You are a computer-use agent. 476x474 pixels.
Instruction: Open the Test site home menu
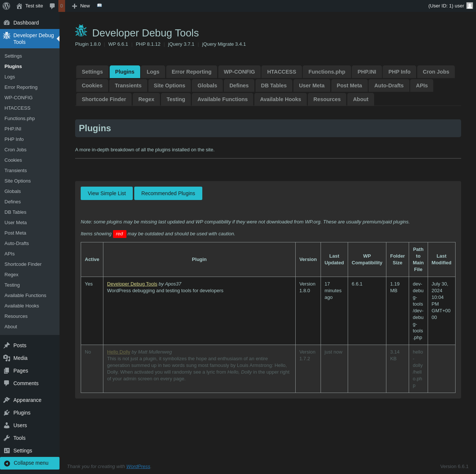pyautogui.click(x=30, y=6)
